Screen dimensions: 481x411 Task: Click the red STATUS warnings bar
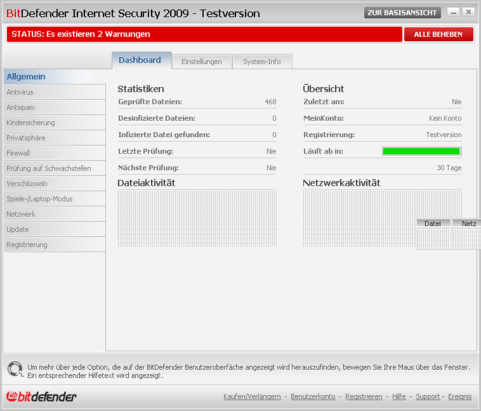pos(204,34)
